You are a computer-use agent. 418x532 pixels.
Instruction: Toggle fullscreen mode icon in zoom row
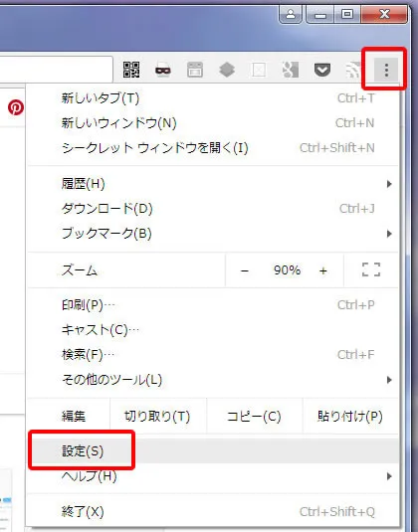click(x=371, y=270)
